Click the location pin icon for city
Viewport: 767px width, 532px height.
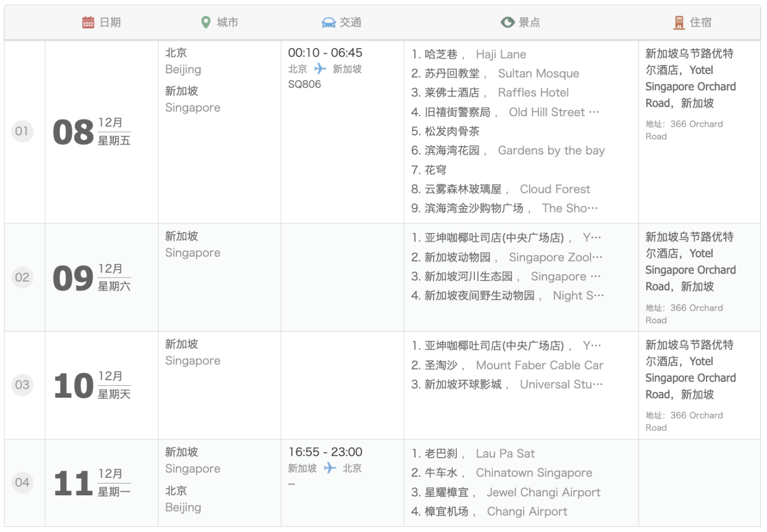click(x=206, y=22)
